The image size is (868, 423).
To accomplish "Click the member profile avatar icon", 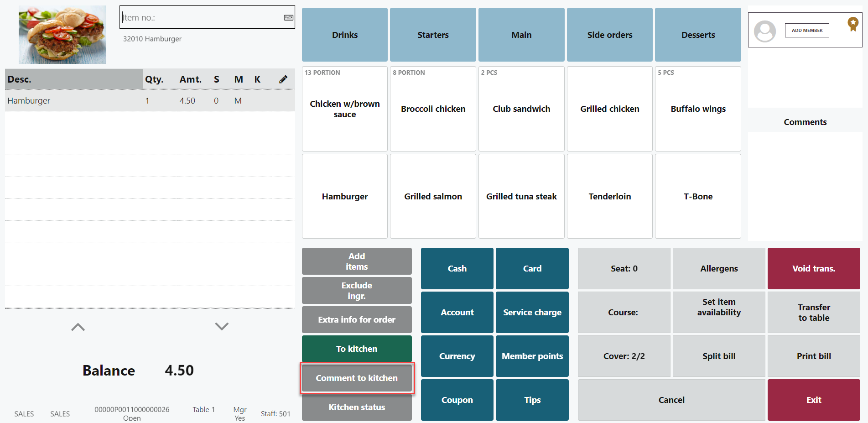I will coord(765,31).
